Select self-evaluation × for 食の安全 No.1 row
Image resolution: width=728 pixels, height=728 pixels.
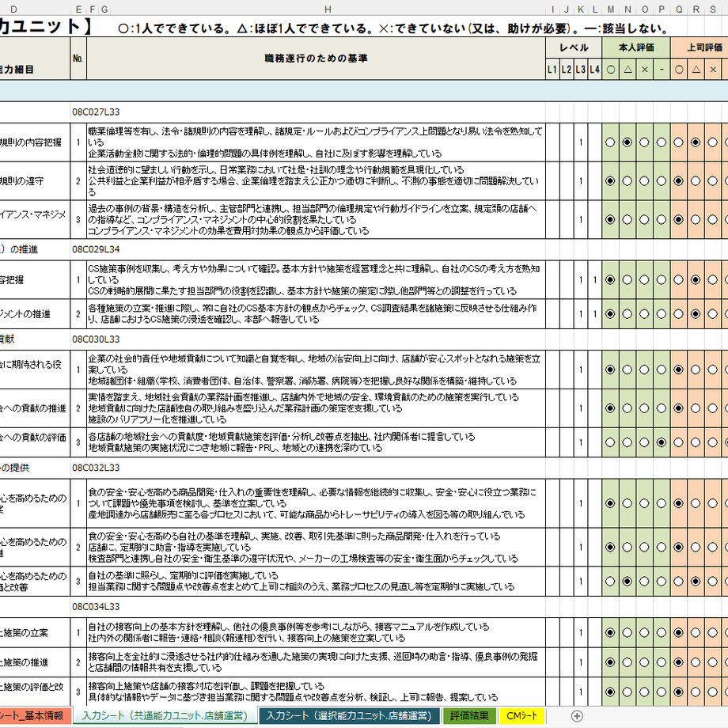tap(644, 503)
